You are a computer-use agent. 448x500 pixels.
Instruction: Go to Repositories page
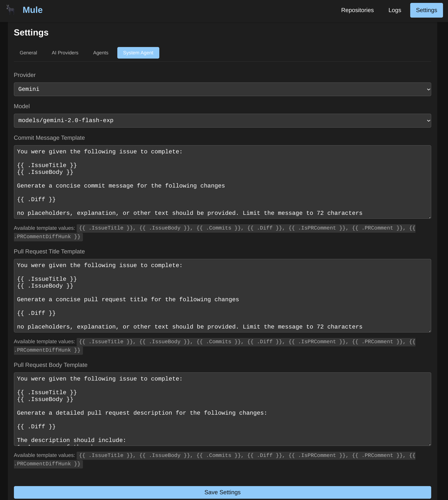(357, 10)
